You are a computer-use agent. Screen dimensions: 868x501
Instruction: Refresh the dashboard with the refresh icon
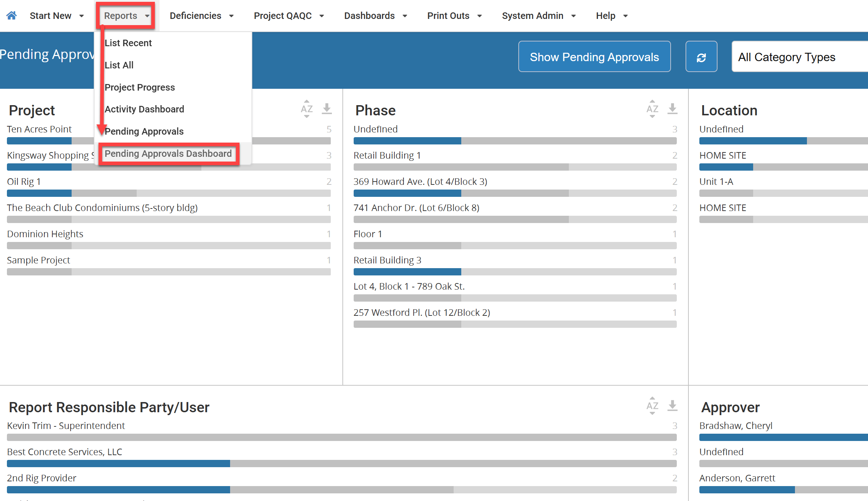point(701,57)
